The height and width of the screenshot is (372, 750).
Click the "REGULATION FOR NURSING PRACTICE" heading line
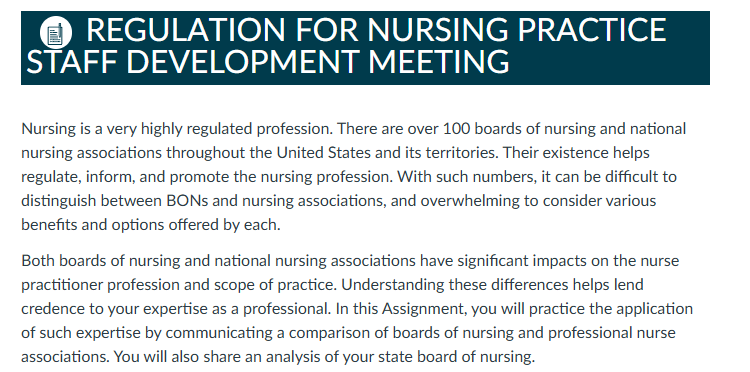376,30
